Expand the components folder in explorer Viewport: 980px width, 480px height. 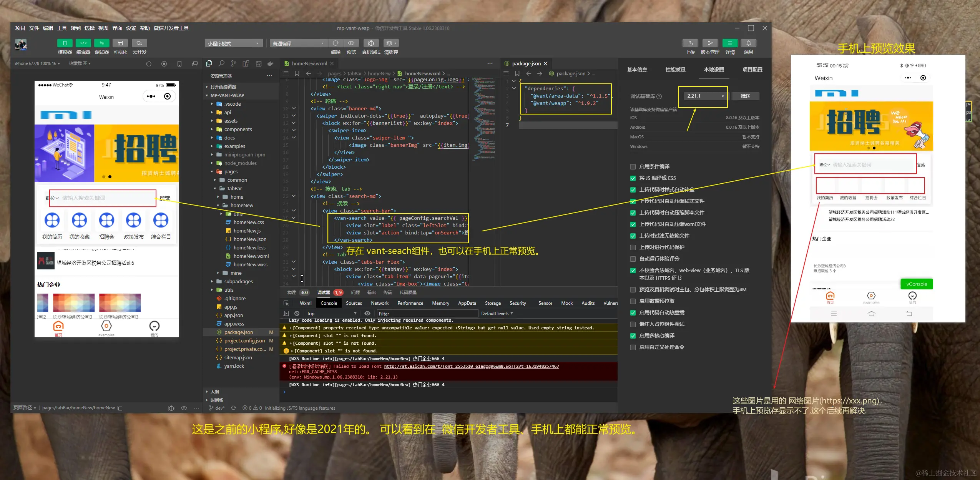(x=238, y=130)
